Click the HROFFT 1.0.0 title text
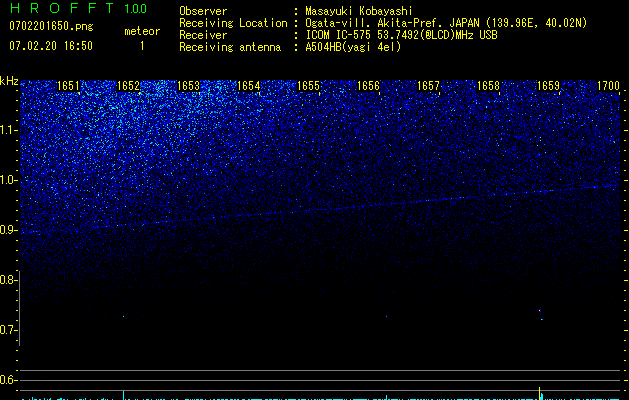Image resolution: width=629 pixels, height=400 pixels. pos(78,8)
